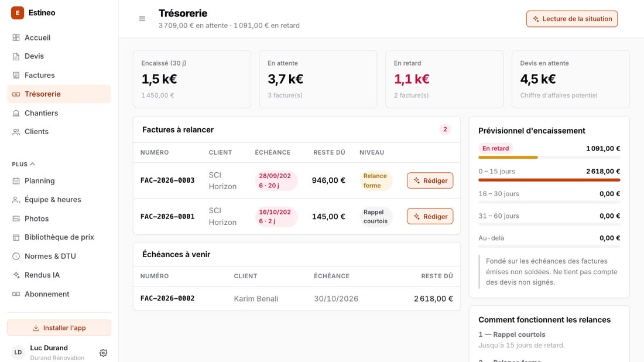Click the Factures receipt icon

coord(16,75)
